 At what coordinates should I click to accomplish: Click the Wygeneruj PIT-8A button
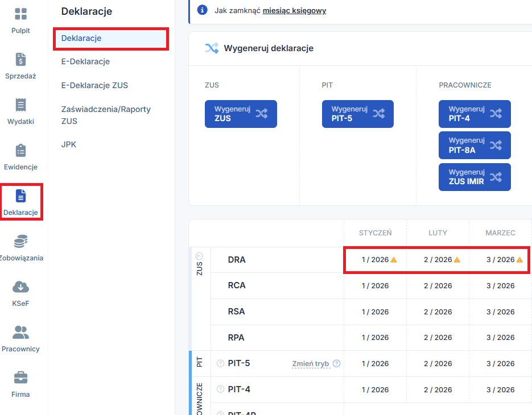(x=475, y=146)
